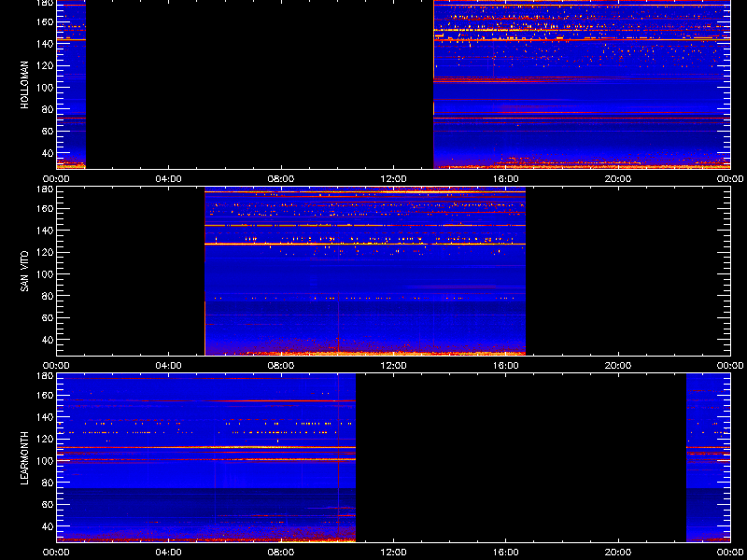Select the 12:00 time label below Holloman panel
Viewport: 747px width, 560px height.
[x=393, y=179]
